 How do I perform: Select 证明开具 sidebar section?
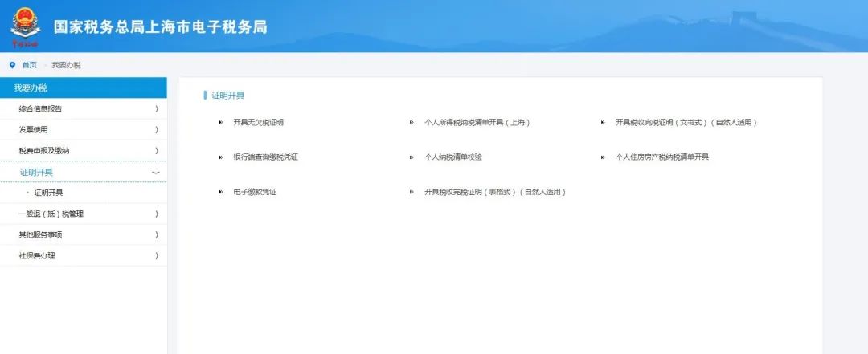83,172
